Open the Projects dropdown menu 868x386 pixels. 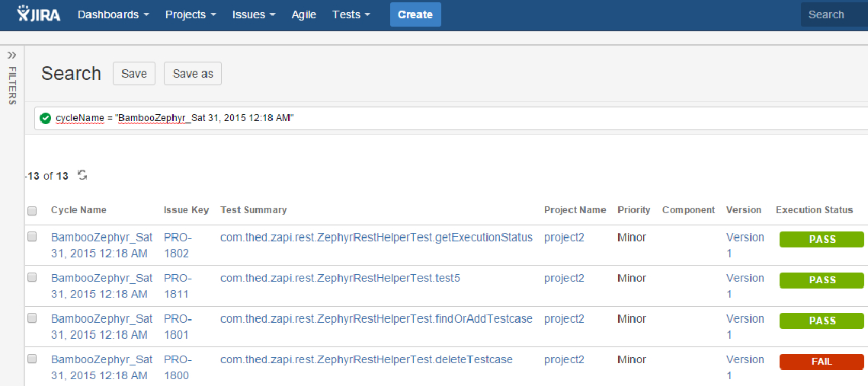tap(191, 14)
